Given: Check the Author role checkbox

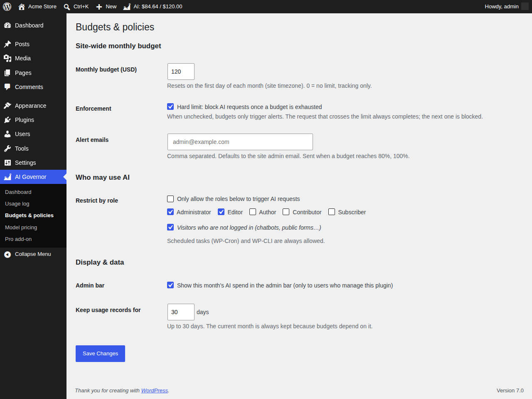Looking at the screenshot, I should (253, 212).
